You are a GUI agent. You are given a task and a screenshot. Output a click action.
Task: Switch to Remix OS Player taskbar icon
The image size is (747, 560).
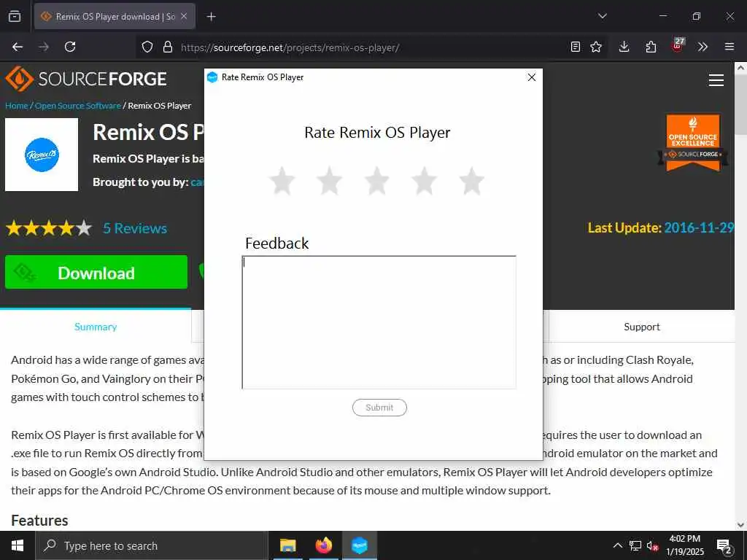coord(360,545)
